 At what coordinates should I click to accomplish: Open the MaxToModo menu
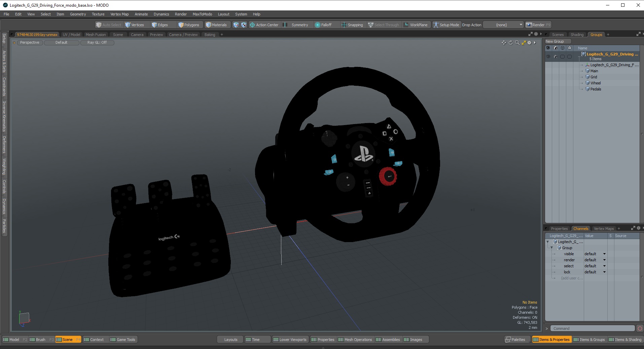click(202, 14)
